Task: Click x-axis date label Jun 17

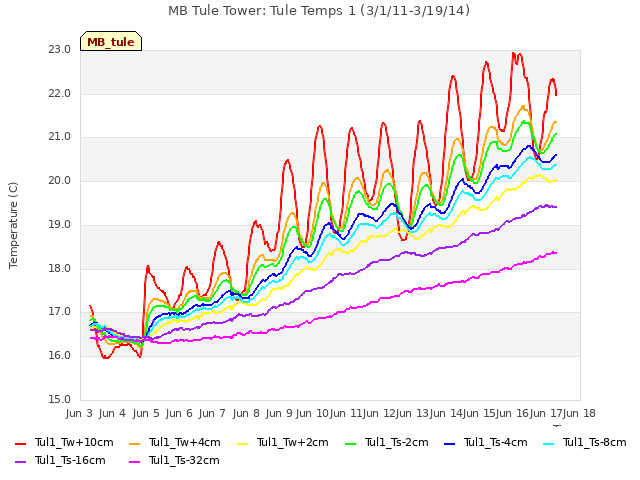Action: pyautogui.click(x=545, y=413)
